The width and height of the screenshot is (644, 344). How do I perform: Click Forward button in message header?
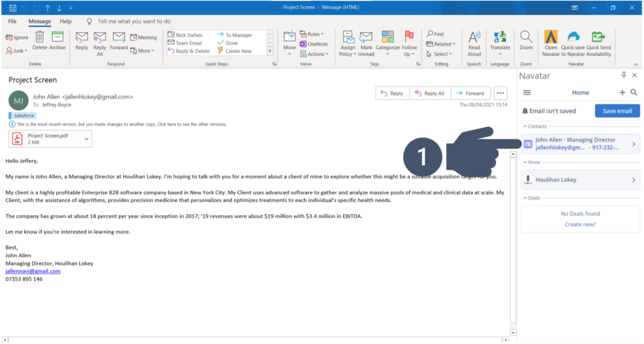[470, 93]
